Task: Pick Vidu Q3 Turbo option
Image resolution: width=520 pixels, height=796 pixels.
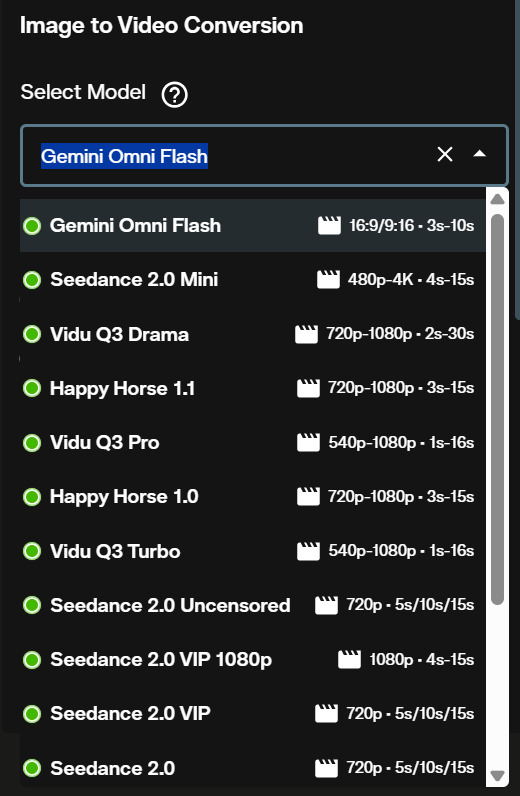Action: [252, 551]
